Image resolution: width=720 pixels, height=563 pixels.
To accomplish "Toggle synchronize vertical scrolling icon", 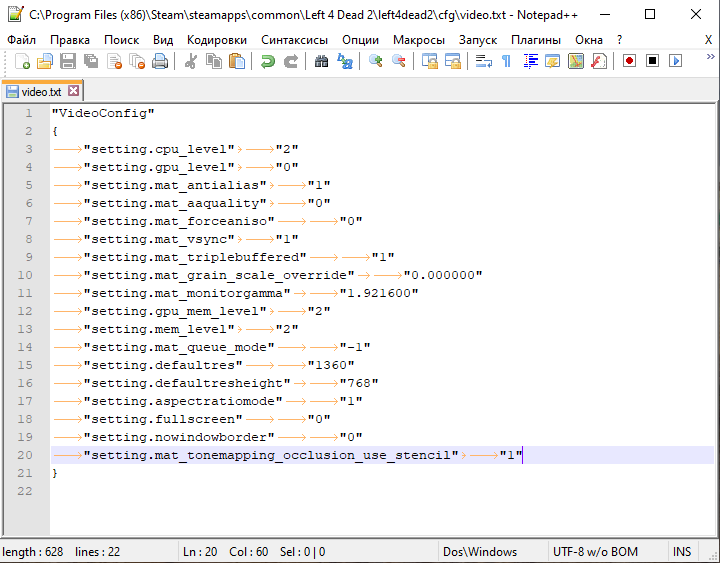I will [x=429, y=61].
